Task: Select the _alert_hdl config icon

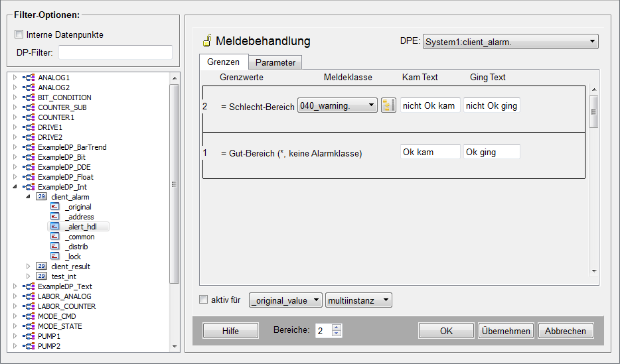Action: 54,227
